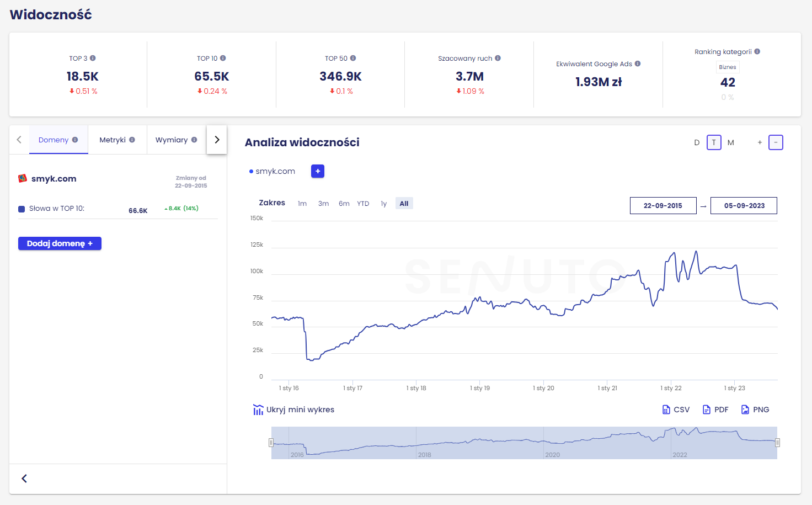Open end date field 05-09-2023
Screen dimensions: 812x505
pos(744,205)
